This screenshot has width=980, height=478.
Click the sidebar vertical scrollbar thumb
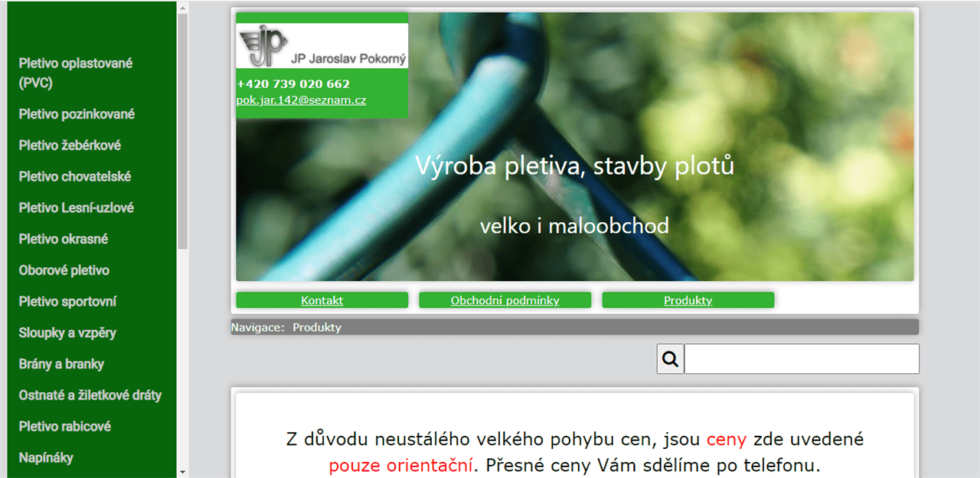coord(182,132)
